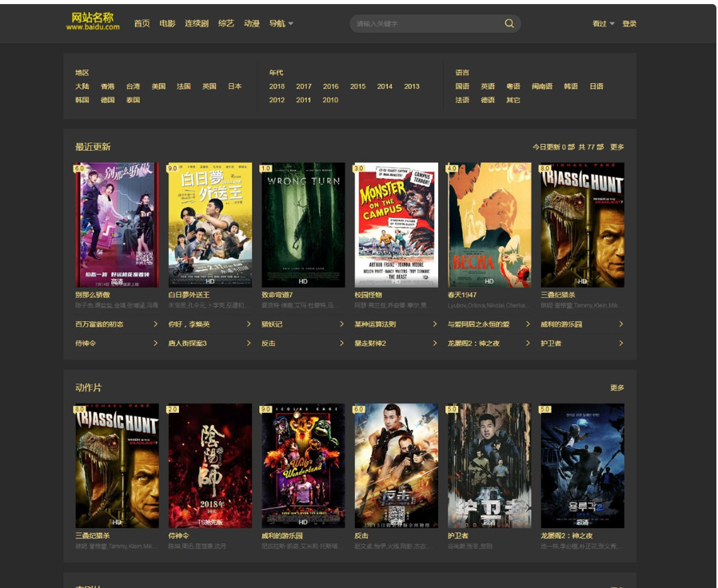Click the arrow next to 猫妖记
This screenshot has height=588, width=718.
point(342,324)
